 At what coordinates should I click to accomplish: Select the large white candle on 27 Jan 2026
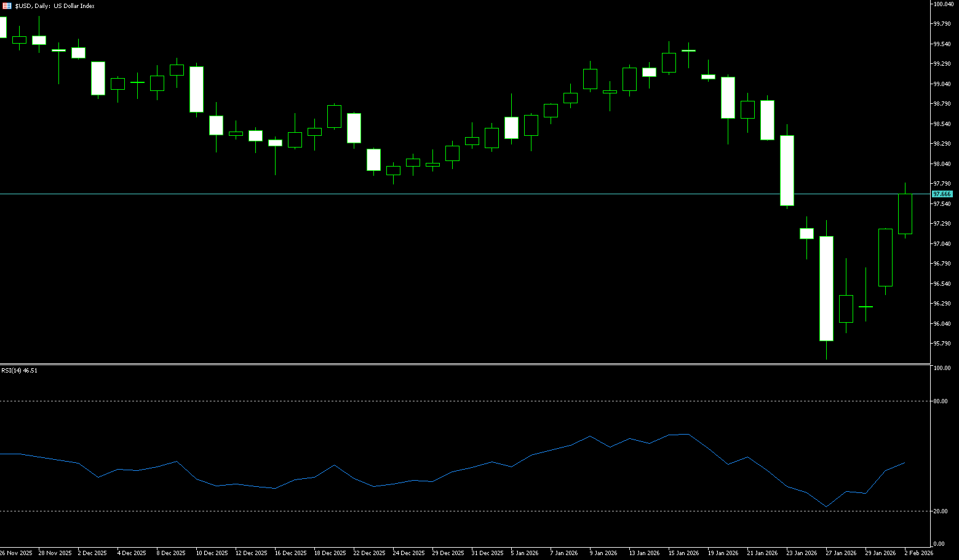click(826, 288)
